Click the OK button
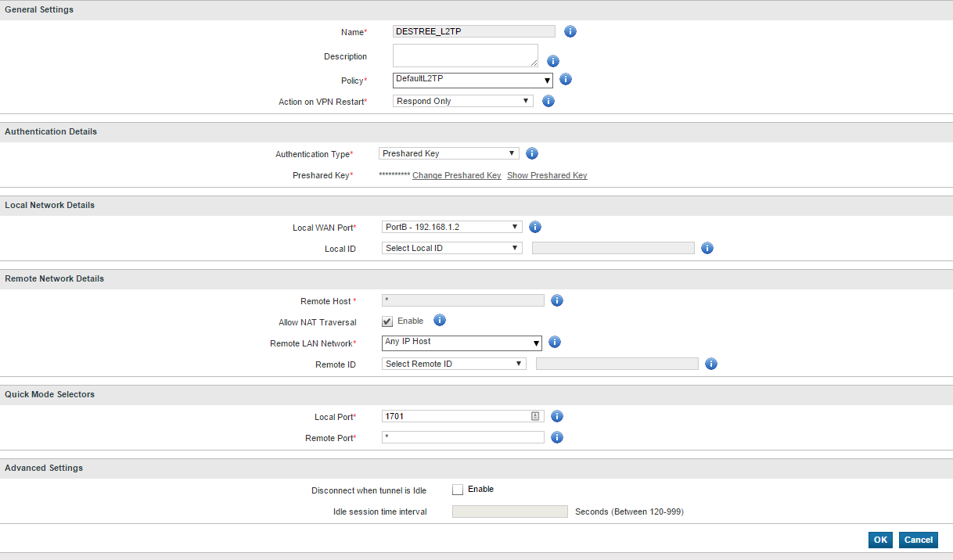This screenshot has width=953, height=560. (880, 540)
